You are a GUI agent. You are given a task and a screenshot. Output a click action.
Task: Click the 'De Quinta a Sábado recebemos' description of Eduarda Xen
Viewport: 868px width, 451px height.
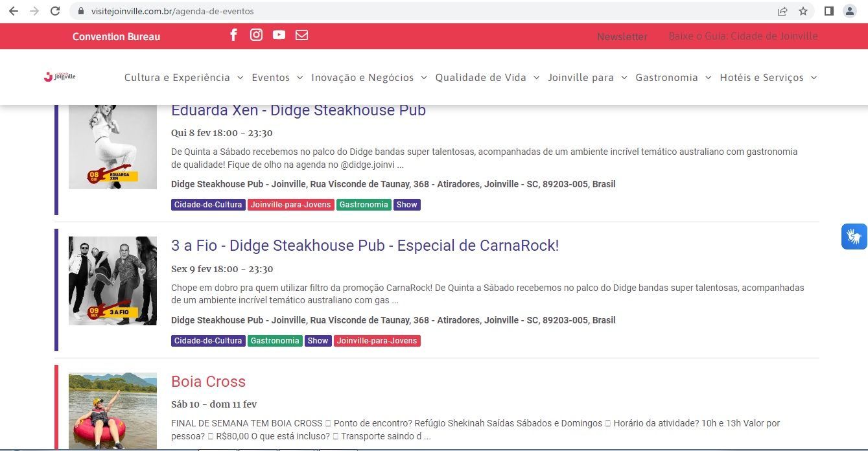[484, 158]
